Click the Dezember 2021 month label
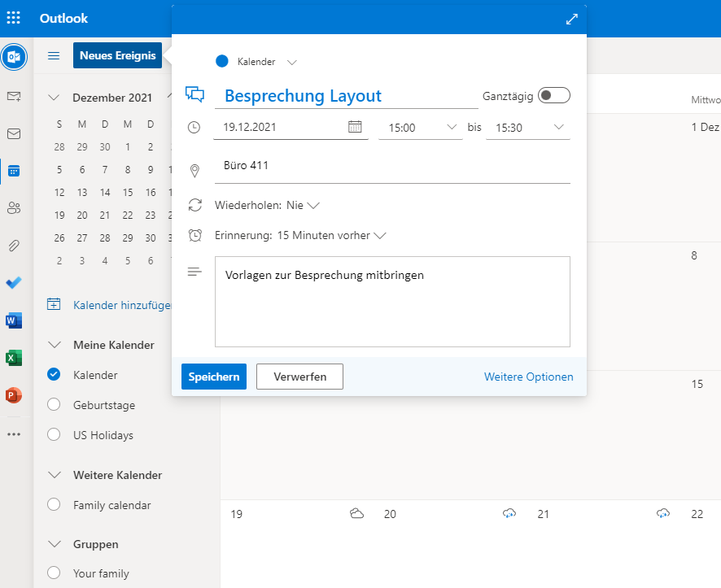The height and width of the screenshot is (588, 721). pyautogui.click(x=112, y=98)
